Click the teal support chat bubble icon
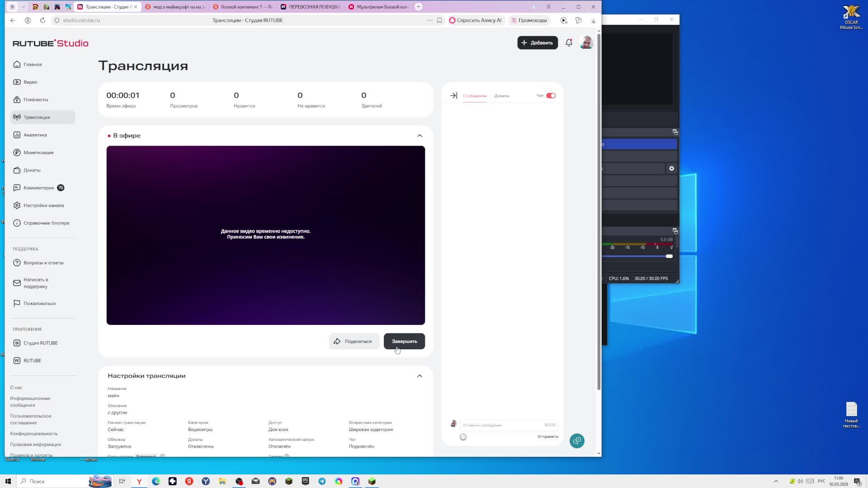Image resolution: width=868 pixels, height=488 pixels. [x=577, y=441]
